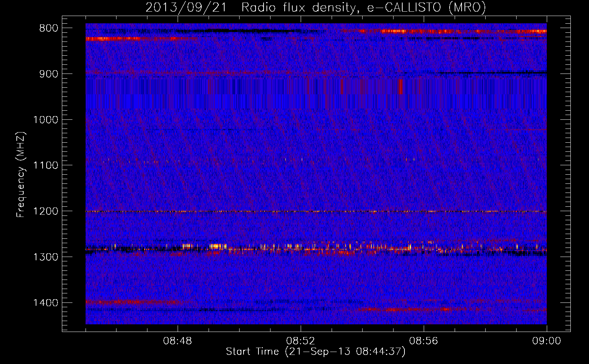Click the brightest red burst near 08:55 at 930 MHz
This screenshot has width=589, height=364.
point(401,87)
